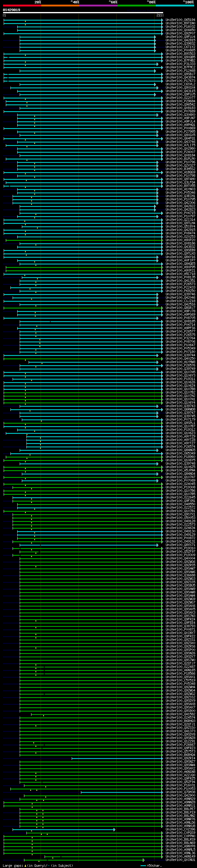Select hit label UniRef100_Q9FUJ4
The image size is (197, 868).
180,37
